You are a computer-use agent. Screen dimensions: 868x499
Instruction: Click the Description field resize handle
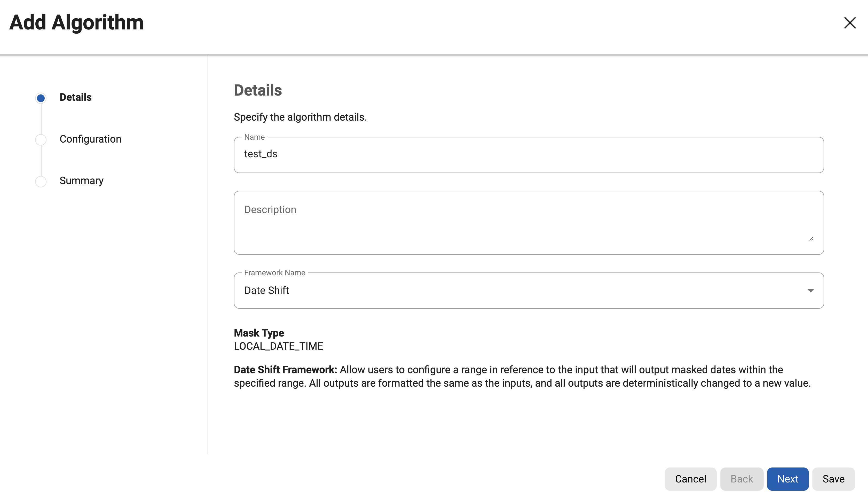tap(811, 239)
